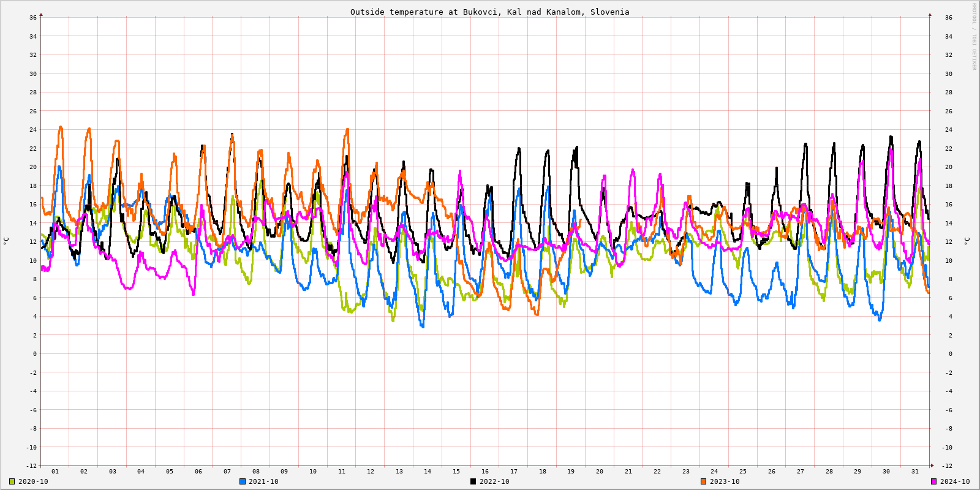Click day "07" on the x-axis
The height and width of the screenshot is (490, 980).
[x=227, y=472]
